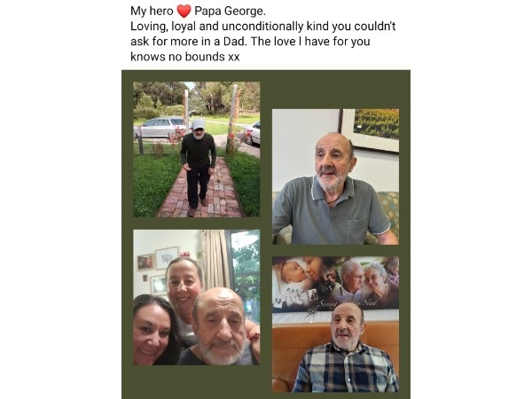
Task: Click the grey cap on walking man
Action: (198, 124)
